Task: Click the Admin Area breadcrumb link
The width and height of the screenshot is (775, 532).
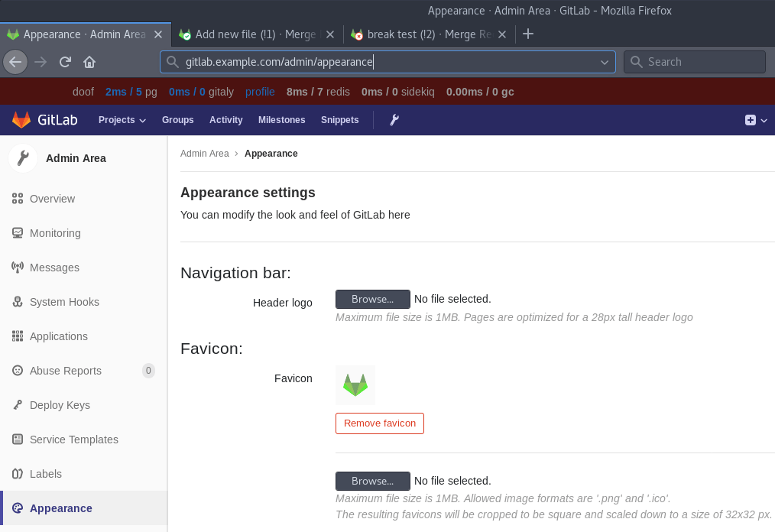Action: 204,154
